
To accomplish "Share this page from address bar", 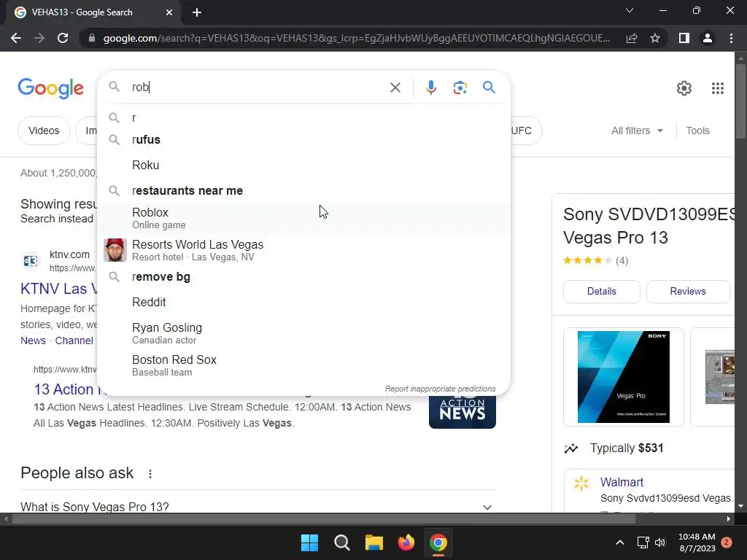I will click(x=632, y=38).
